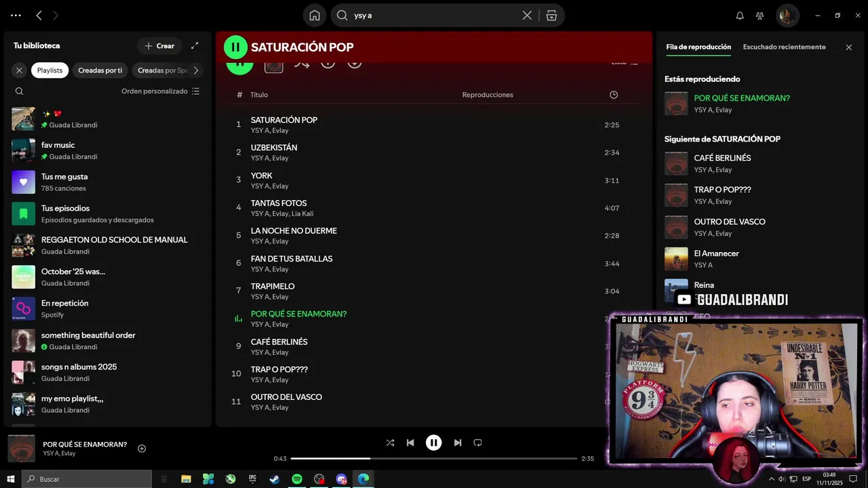Image resolution: width=868 pixels, height=488 pixels.
Task: Open 'En repetición' playlist
Action: (108, 308)
